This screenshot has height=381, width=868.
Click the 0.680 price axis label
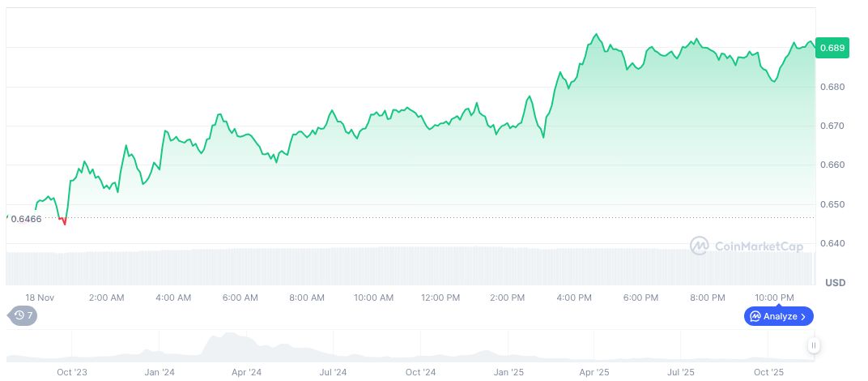pos(831,87)
